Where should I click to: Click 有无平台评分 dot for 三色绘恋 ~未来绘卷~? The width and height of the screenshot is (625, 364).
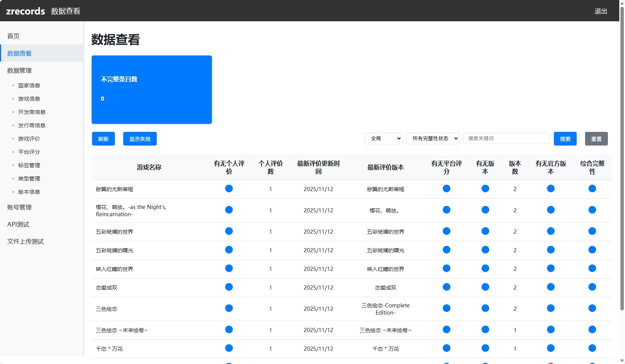[446, 329]
